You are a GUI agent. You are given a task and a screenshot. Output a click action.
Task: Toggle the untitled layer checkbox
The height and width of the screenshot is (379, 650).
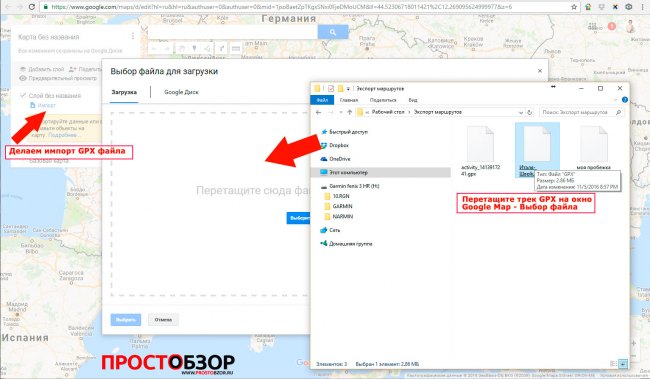[x=23, y=95]
